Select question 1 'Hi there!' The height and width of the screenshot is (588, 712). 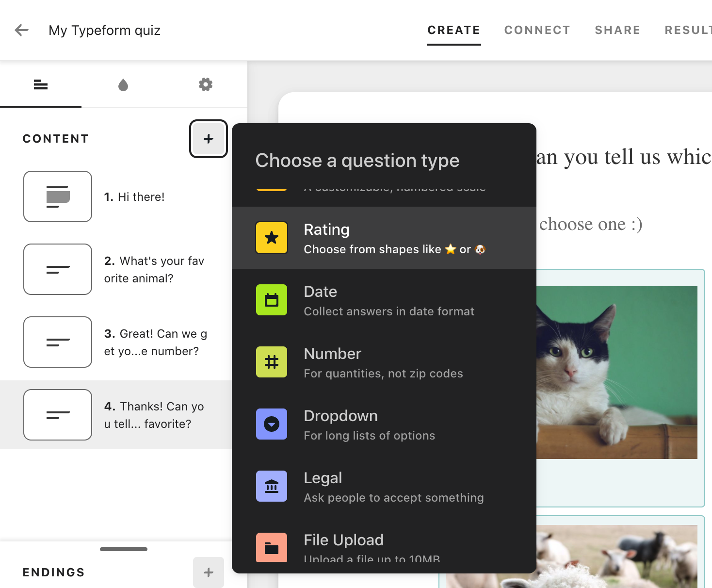134,197
